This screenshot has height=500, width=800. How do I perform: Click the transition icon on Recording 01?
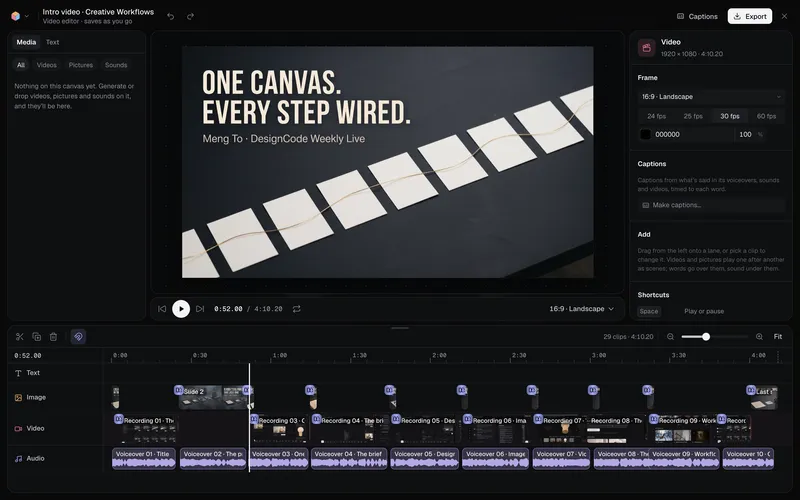[x=119, y=419]
